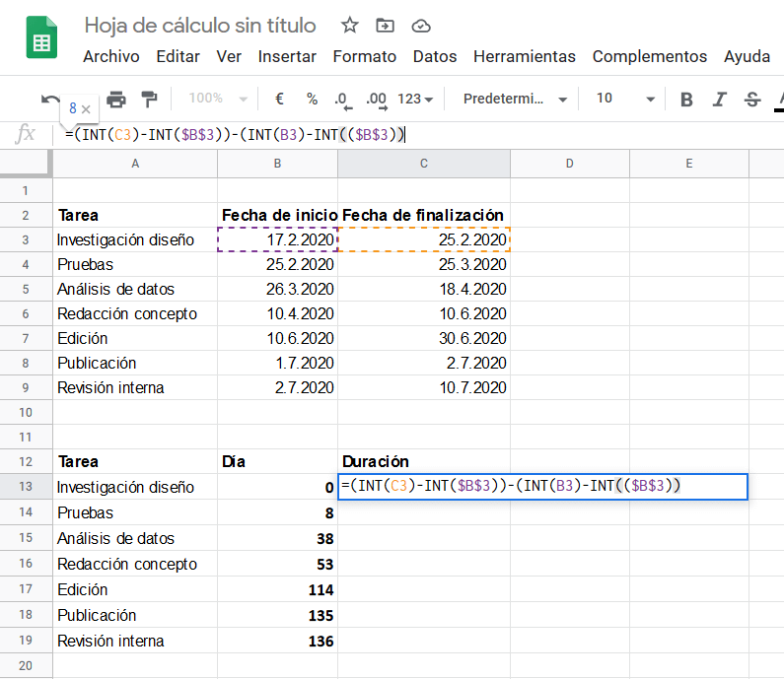
Task: Select column B header
Action: point(277,164)
